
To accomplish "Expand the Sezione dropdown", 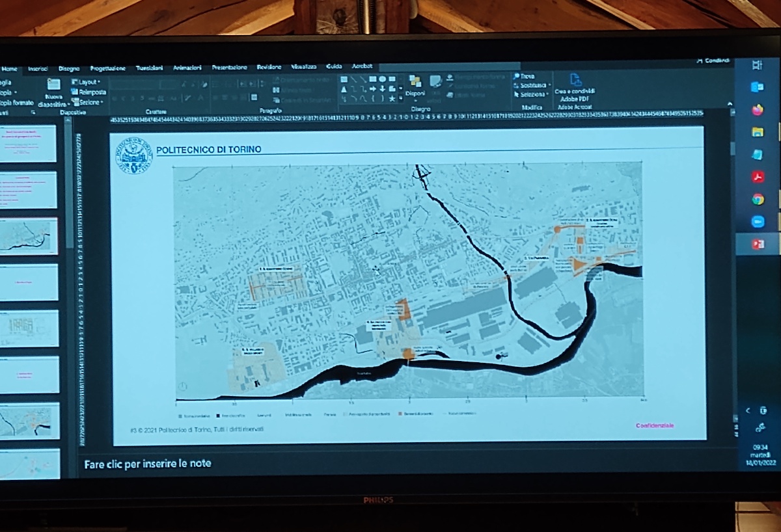I will pyautogui.click(x=89, y=102).
